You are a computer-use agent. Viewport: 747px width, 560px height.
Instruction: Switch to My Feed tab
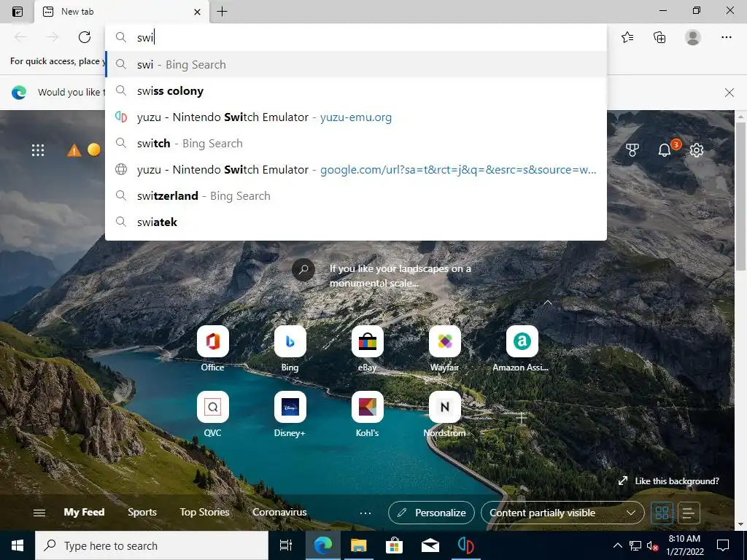[84, 513]
